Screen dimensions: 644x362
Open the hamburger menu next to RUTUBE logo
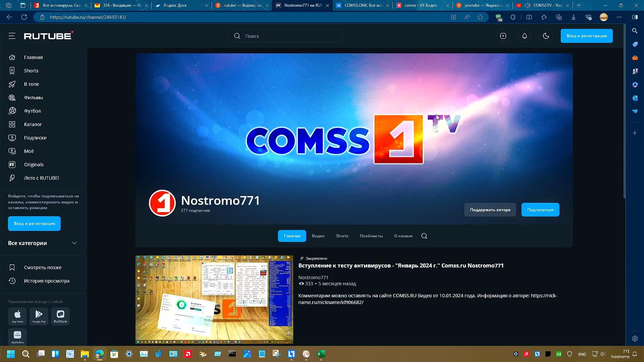click(12, 36)
